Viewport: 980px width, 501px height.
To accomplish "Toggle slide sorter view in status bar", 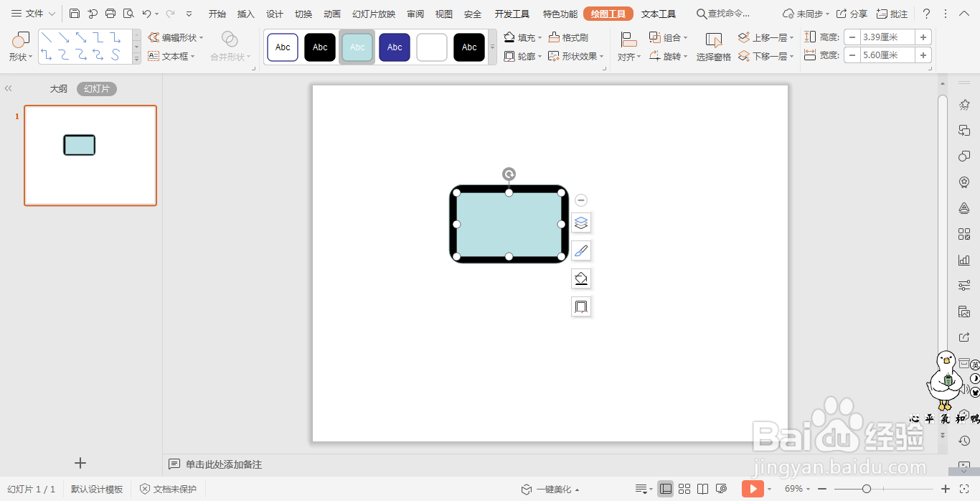I will coord(684,489).
